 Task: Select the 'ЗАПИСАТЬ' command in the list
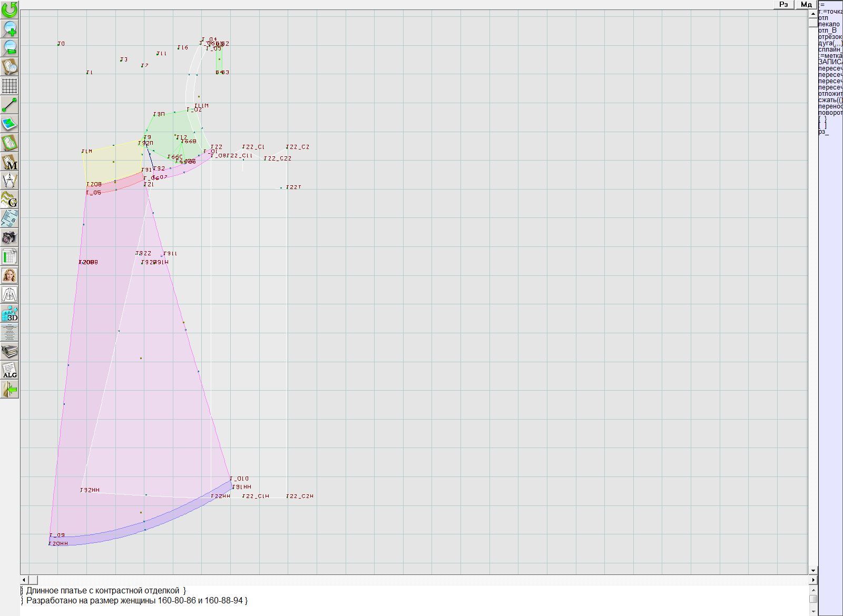pyautogui.click(x=830, y=62)
